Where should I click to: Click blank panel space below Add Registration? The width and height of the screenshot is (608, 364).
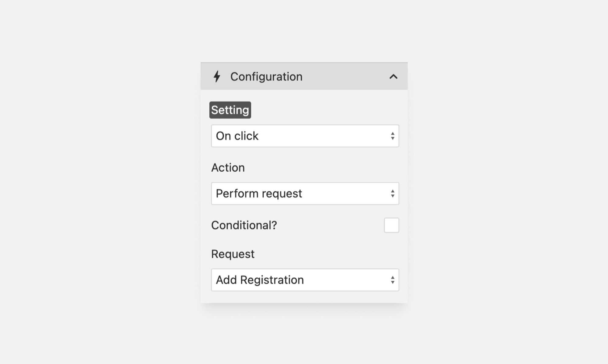pyautogui.click(x=304, y=297)
